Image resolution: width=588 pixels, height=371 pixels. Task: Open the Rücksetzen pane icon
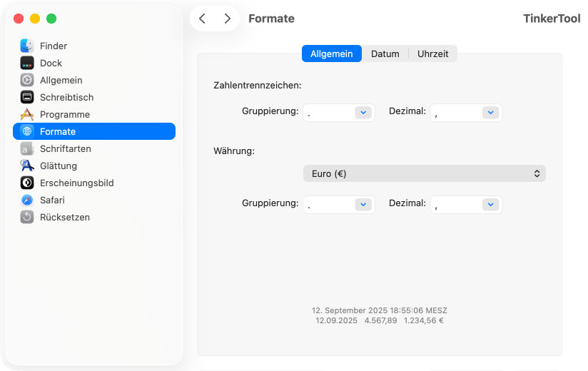(27, 217)
